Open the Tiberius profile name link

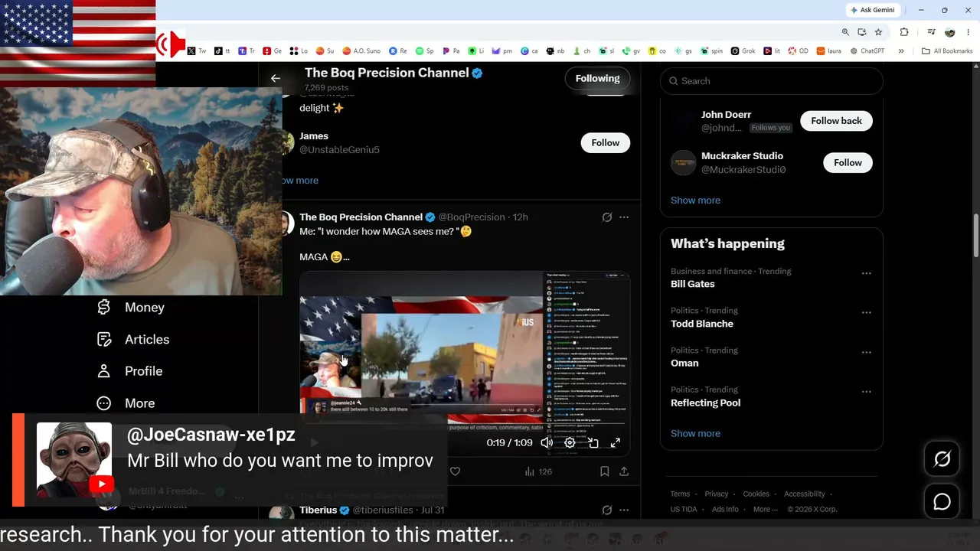click(x=318, y=510)
